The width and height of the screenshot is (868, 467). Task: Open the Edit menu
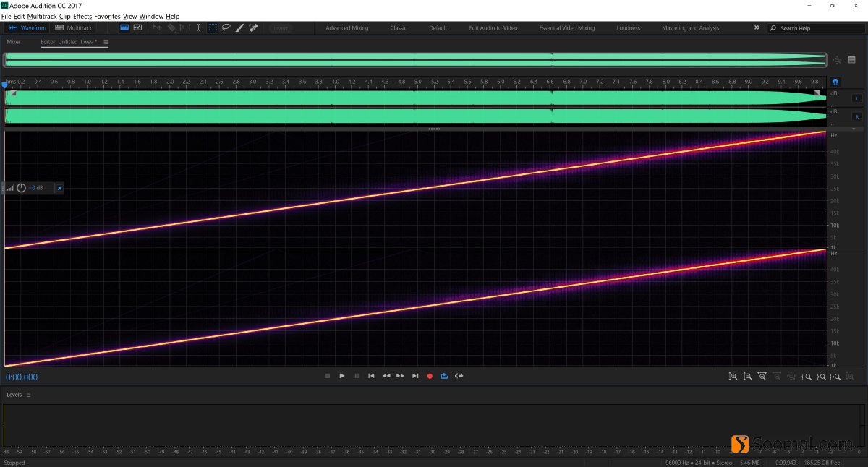click(19, 16)
